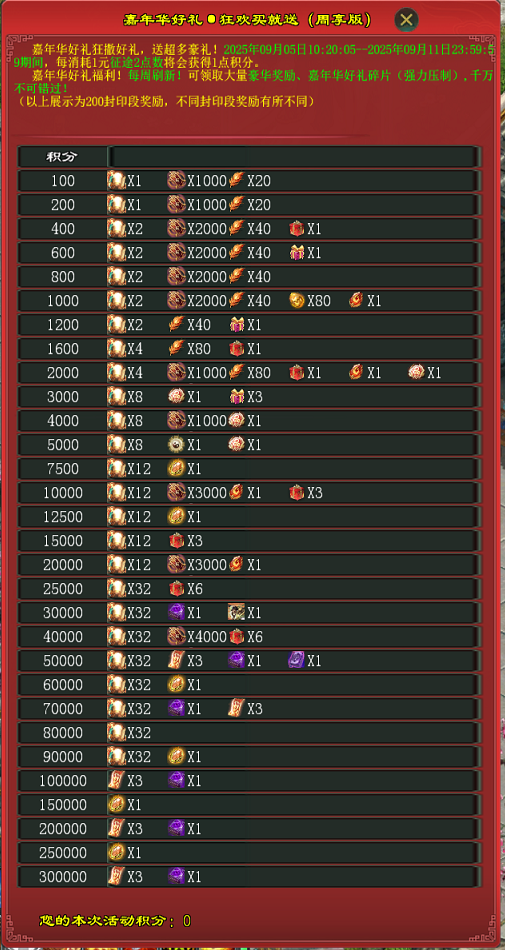Image resolution: width=505 pixels, height=950 pixels.
Task: Click the flame orb icon in the 20000 row
Action: (236, 565)
